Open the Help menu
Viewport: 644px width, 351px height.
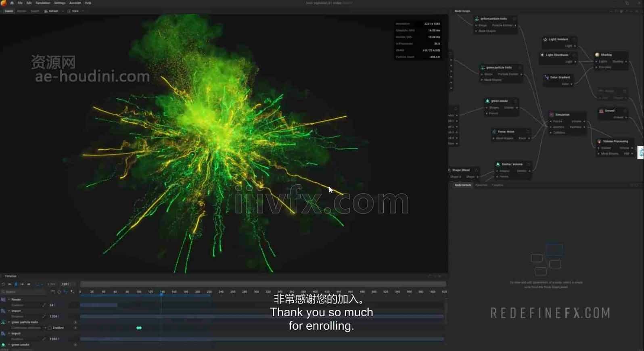(x=88, y=3)
